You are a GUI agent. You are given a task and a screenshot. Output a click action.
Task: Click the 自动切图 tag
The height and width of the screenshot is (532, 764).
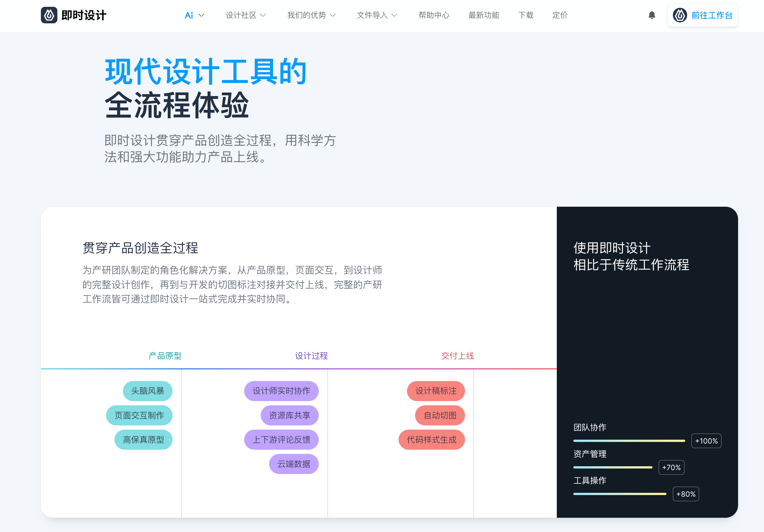(x=440, y=415)
